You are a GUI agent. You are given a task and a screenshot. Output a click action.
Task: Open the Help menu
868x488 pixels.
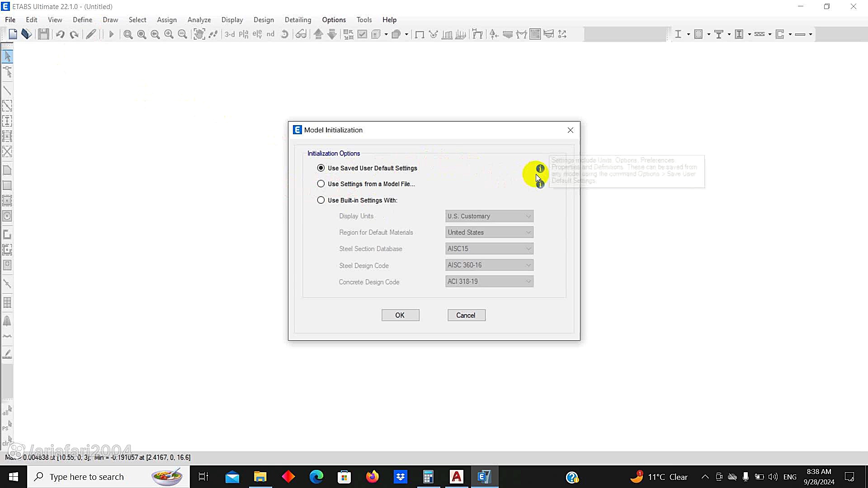click(x=389, y=20)
